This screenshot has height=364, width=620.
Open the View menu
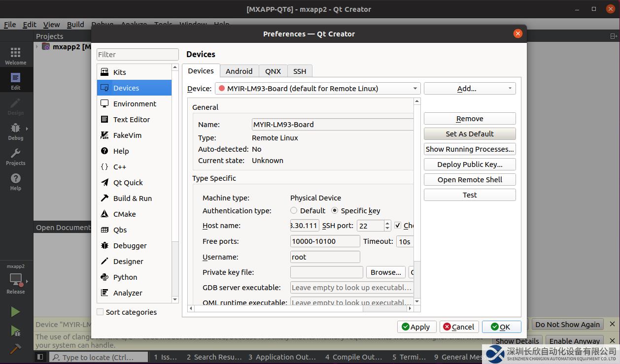(x=51, y=24)
